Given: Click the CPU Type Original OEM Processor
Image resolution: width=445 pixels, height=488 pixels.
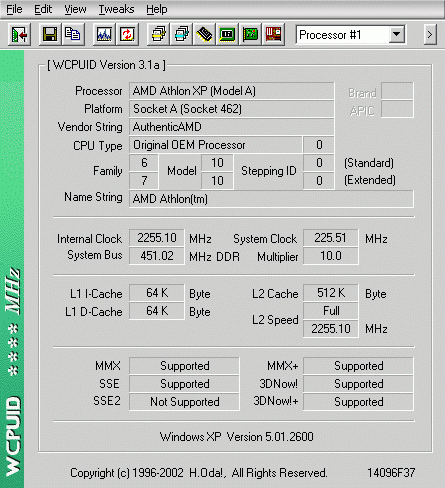Looking at the screenshot, I should coord(216,145).
